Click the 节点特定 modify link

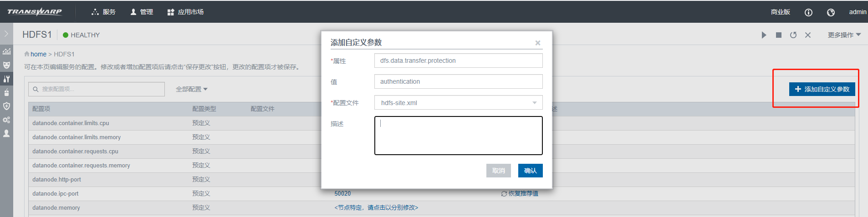pos(376,207)
